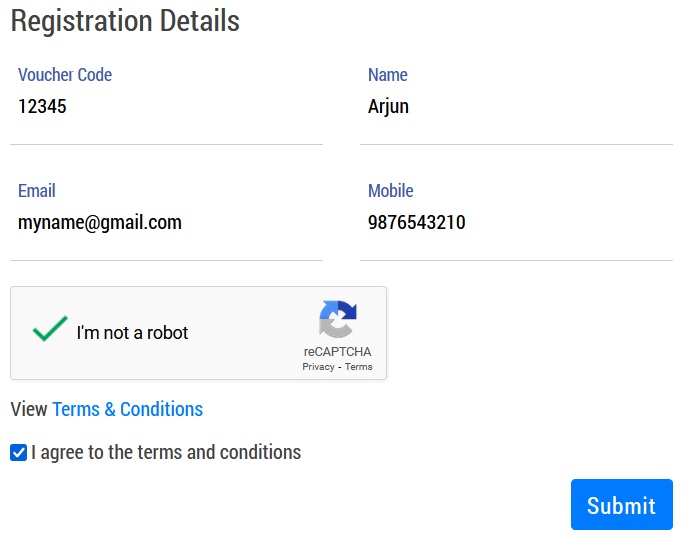Click the "I'm not a robot" text

pos(132,333)
